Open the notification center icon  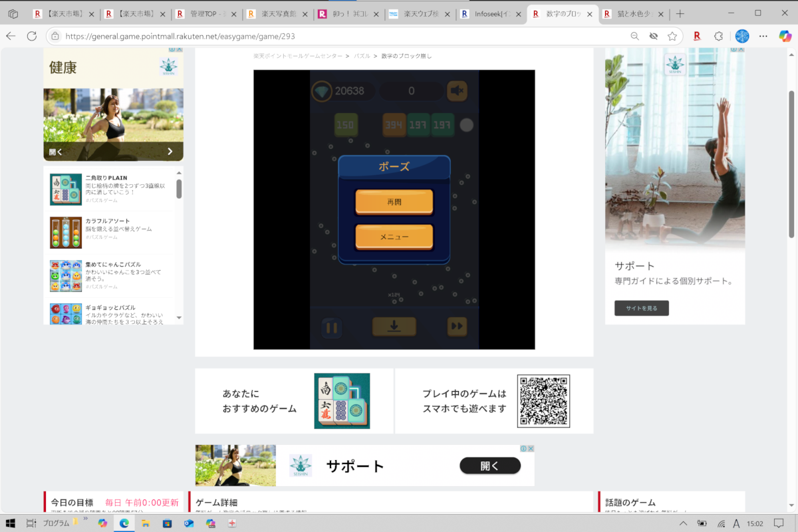(779, 523)
